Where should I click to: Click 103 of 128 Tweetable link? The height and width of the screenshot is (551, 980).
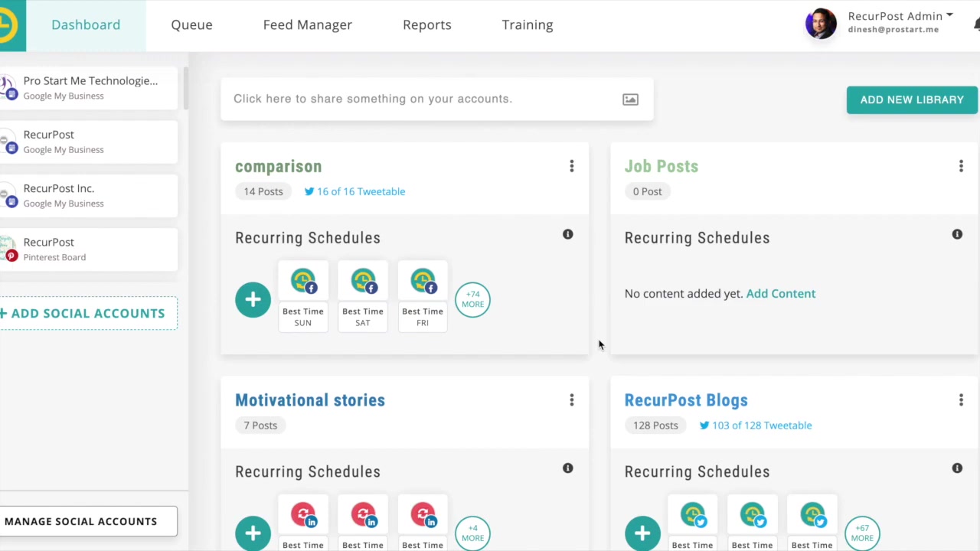point(756,425)
